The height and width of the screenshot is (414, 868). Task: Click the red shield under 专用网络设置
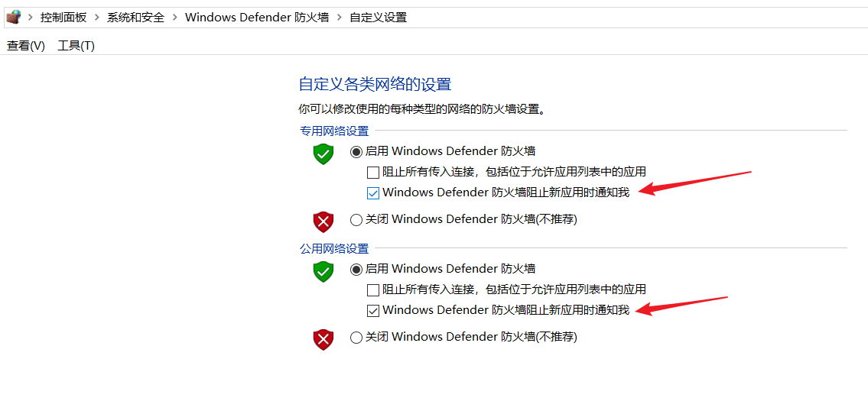(x=323, y=222)
